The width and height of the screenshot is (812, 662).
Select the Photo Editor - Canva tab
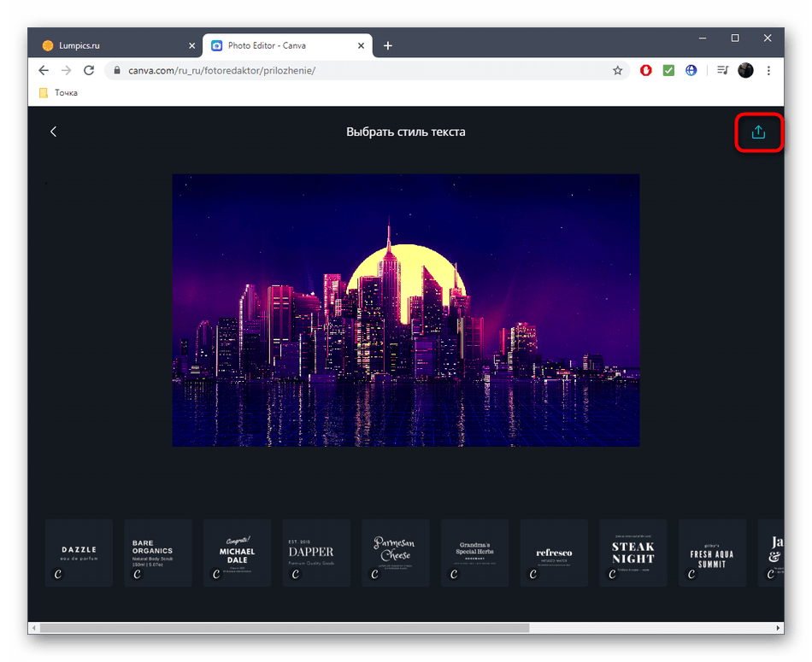(287, 45)
